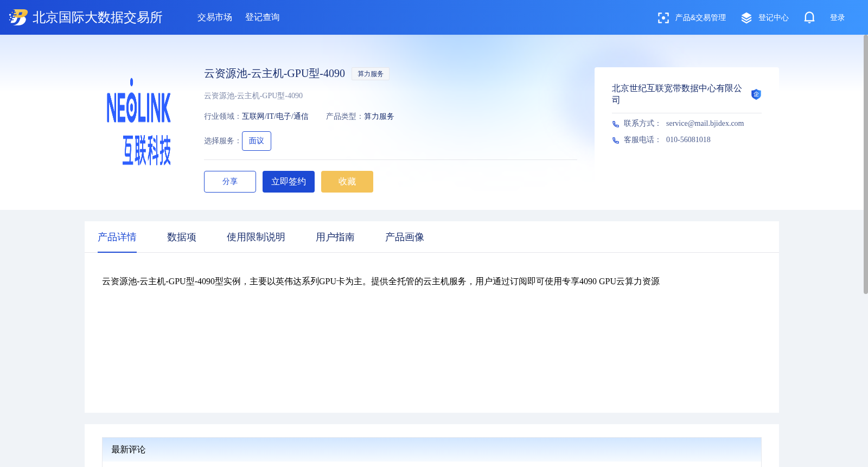Click the 产品类型 value 算力服务
The height and width of the screenshot is (467, 868).
(x=379, y=117)
